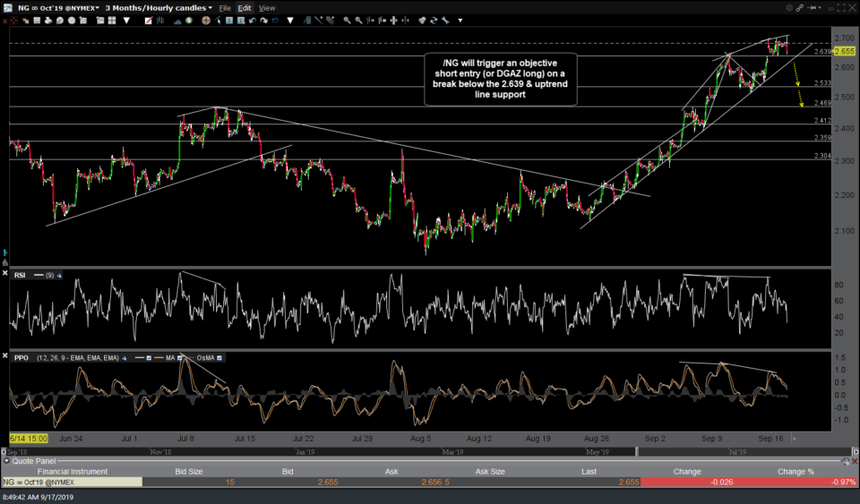This screenshot has width=860, height=504.
Task: Open the View menu
Action: point(267,7)
